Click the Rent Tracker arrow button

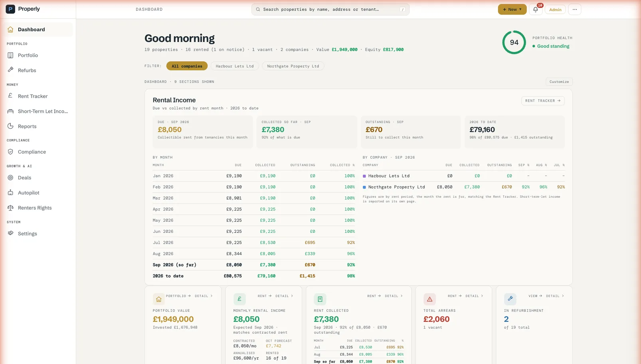point(543,101)
